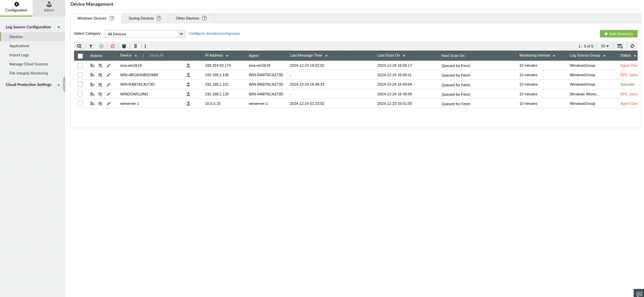
Task: Sort by Last Message Time column
Action: [x=308, y=55]
